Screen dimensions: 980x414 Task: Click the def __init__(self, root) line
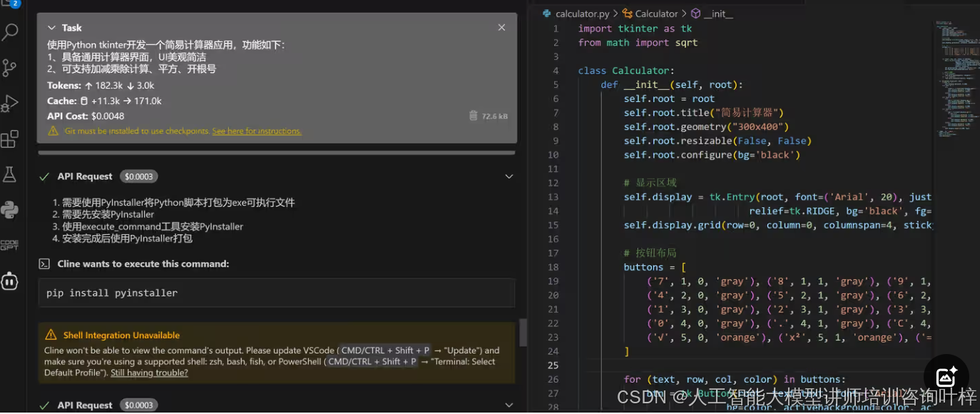(672, 85)
